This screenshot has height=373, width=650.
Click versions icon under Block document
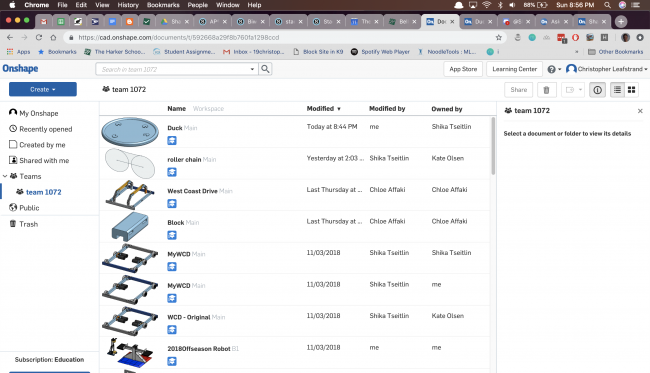click(x=172, y=235)
